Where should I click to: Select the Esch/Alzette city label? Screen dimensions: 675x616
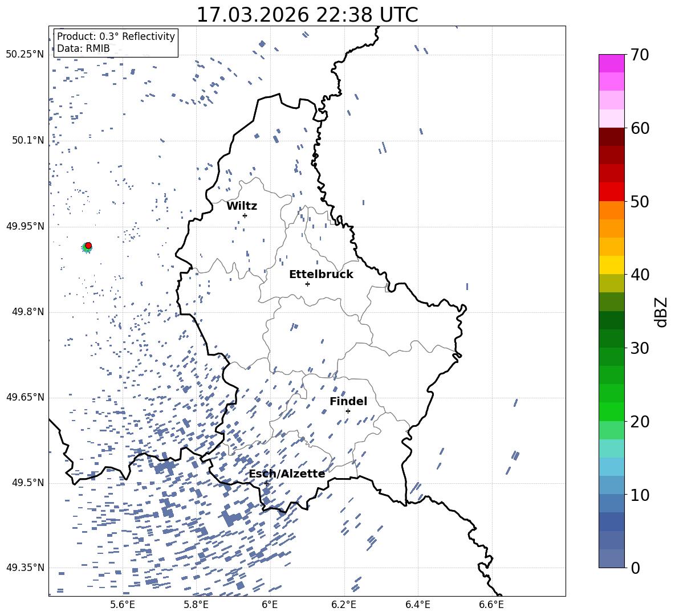click(x=287, y=474)
